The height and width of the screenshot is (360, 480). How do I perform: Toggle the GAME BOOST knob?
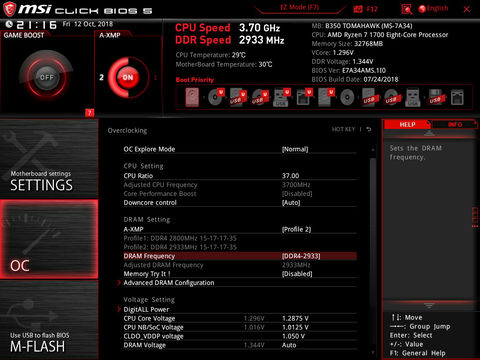click(x=47, y=77)
